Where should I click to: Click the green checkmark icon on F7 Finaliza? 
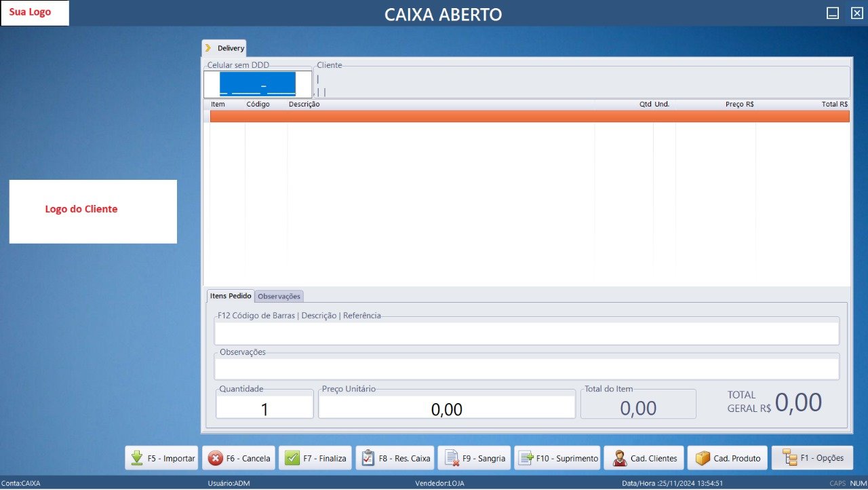[x=292, y=458]
